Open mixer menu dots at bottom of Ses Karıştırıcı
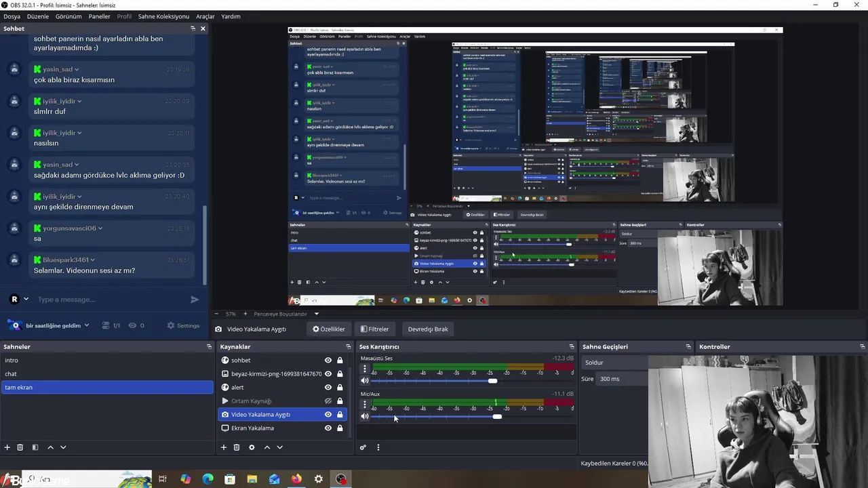Image resolution: width=868 pixels, height=488 pixels. (378, 447)
